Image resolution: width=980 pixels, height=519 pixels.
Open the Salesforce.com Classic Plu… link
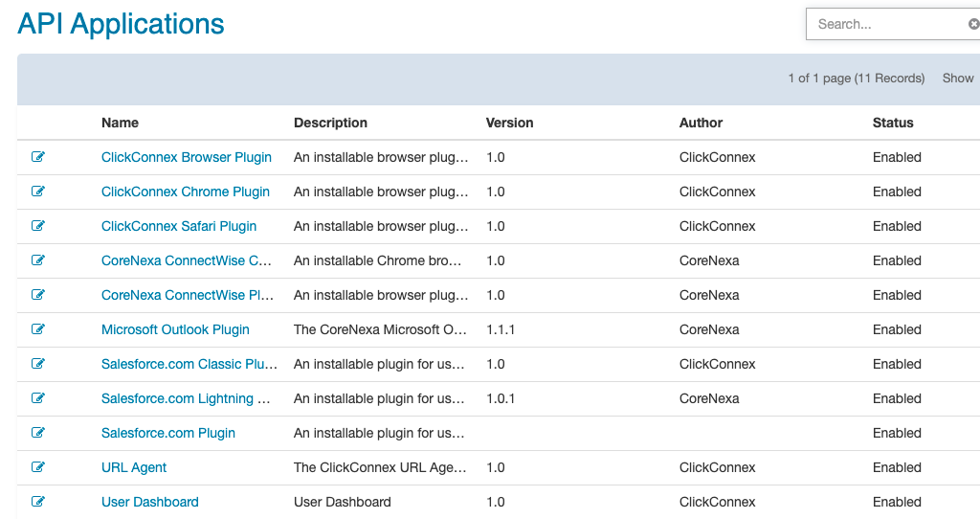(189, 364)
